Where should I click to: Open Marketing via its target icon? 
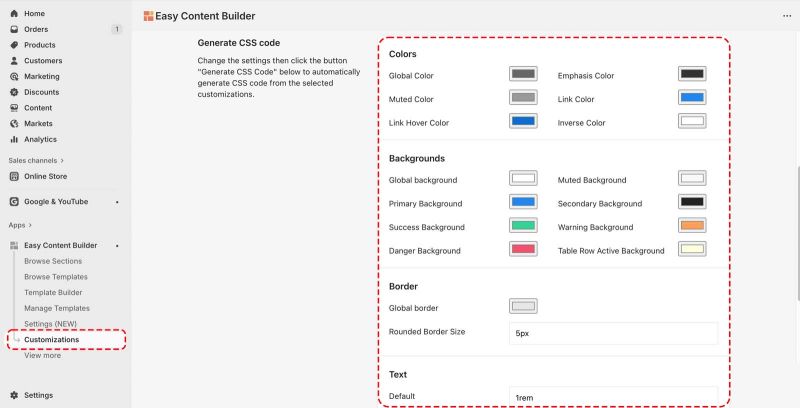click(14, 76)
